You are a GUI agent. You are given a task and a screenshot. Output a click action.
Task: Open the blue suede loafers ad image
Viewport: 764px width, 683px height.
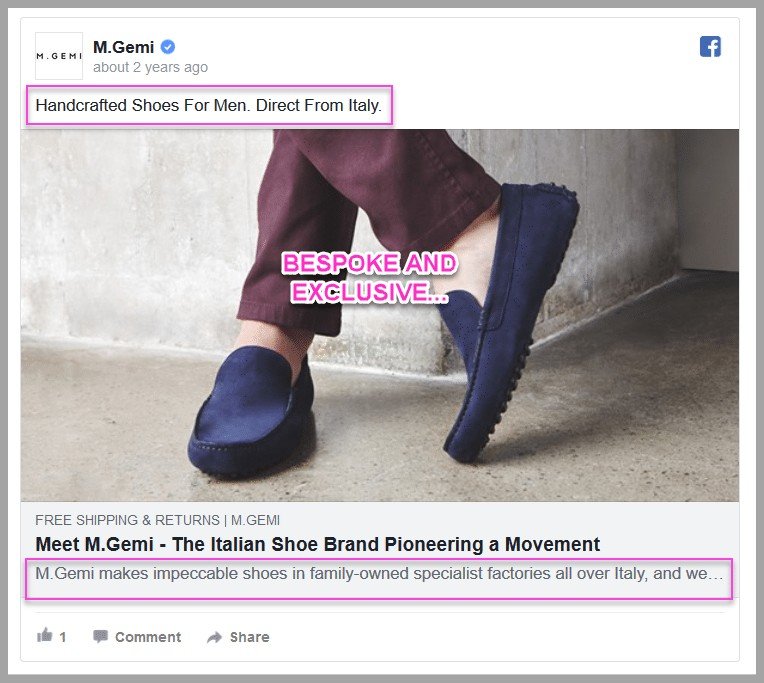380,315
